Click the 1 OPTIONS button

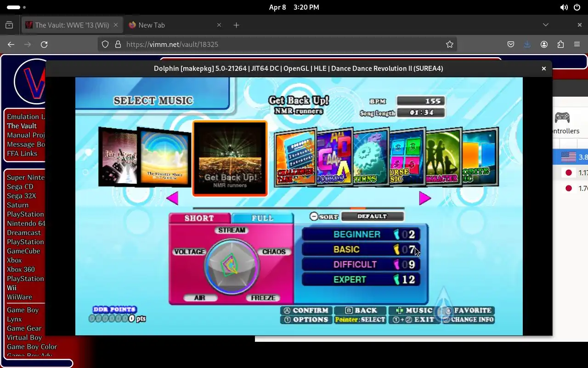click(x=306, y=320)
